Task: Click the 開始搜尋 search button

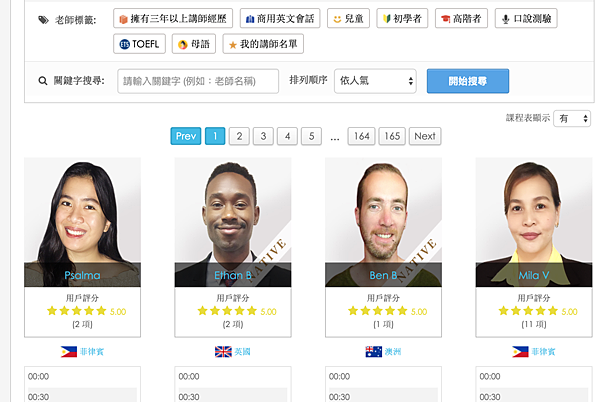Action: pos(468,81)
